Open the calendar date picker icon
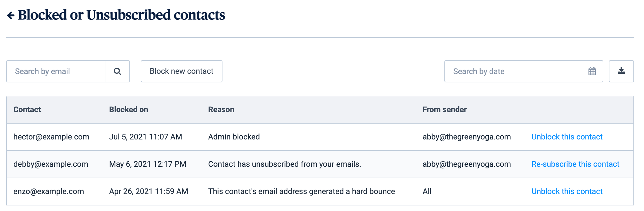Viewport: 644px width, 211px height. [592, 72]
